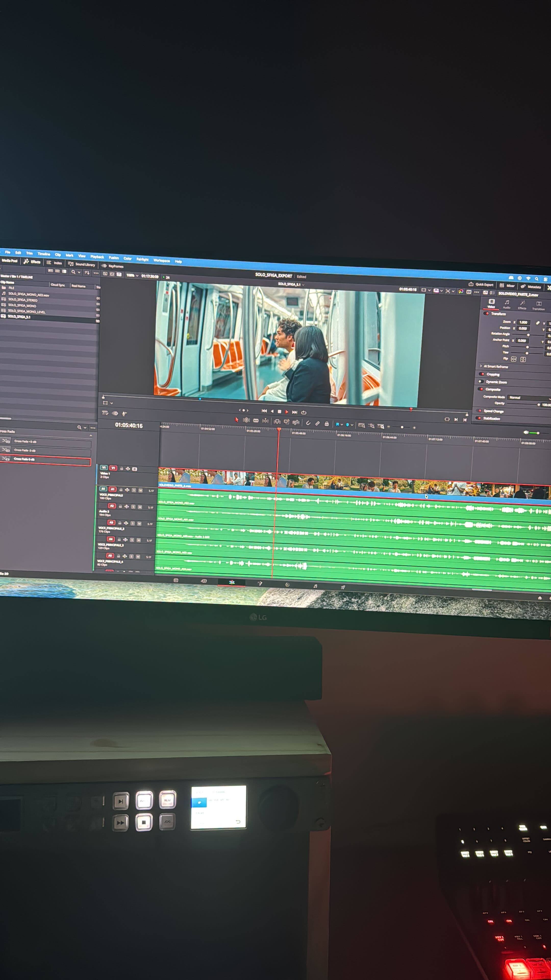The image size is (551, 980).
Task: Click the Stop playback button
Action: pyautogui.click(x=280, y=412)
